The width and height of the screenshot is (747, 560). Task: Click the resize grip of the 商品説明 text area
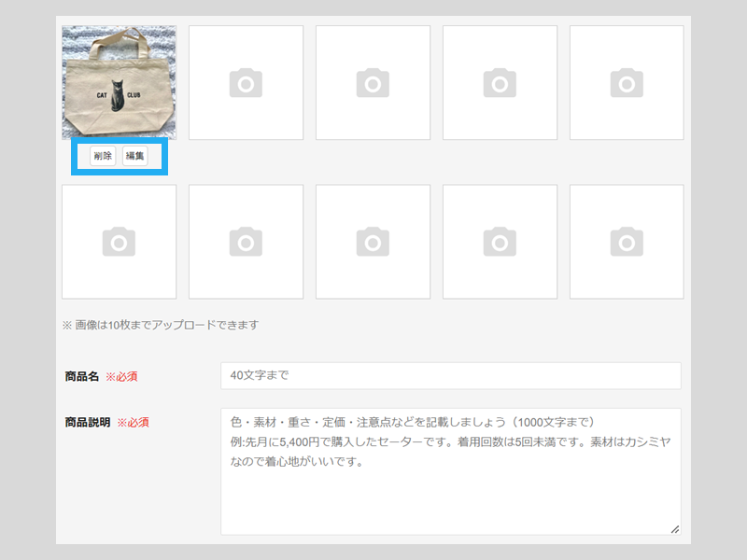coord(675,529)
